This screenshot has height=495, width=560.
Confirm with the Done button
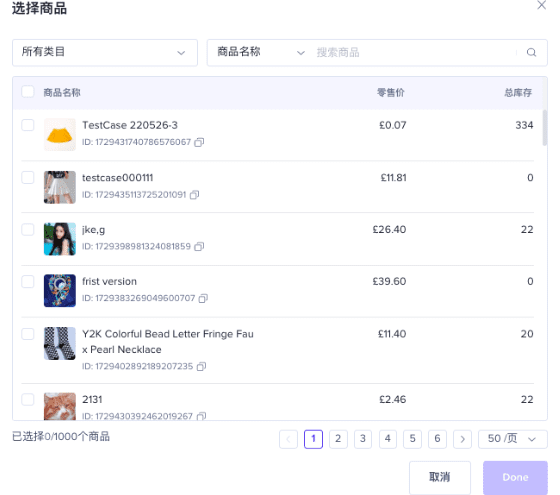click(515, 477)
